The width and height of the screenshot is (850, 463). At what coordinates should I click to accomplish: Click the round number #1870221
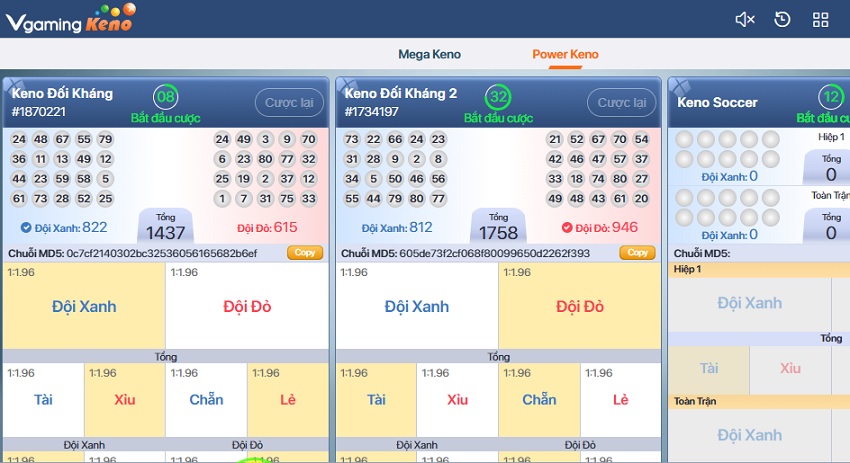(38, 112)
